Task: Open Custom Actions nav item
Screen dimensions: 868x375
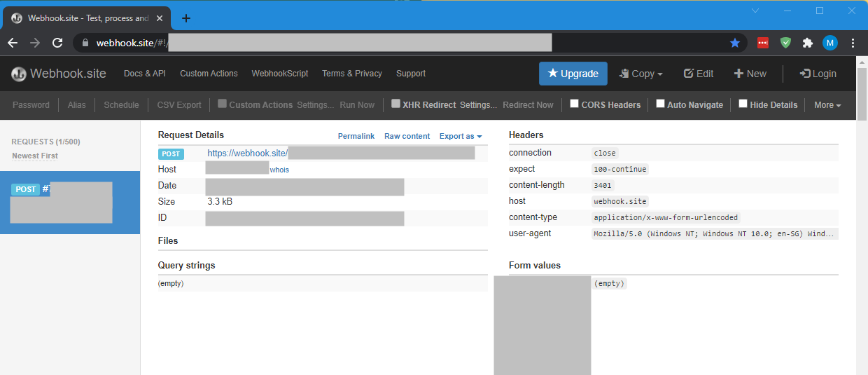Action: [209, 74]
